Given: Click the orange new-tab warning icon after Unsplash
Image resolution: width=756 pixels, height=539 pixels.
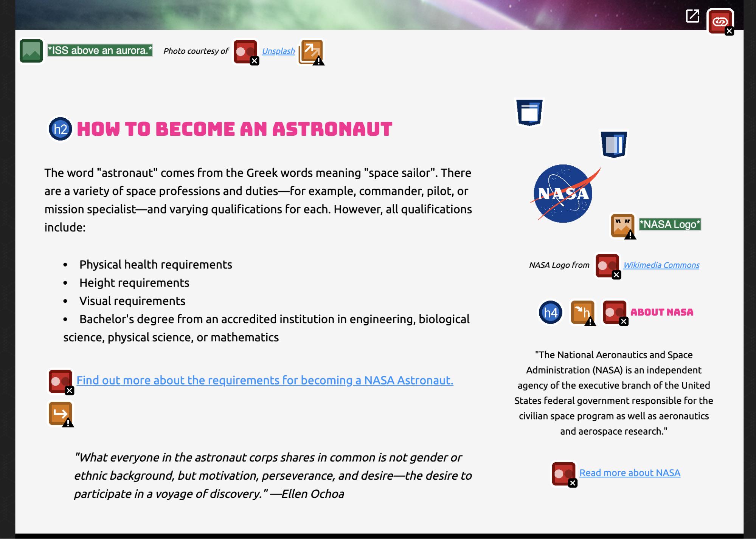Looking at the screenshot, I should pos(311,52).
